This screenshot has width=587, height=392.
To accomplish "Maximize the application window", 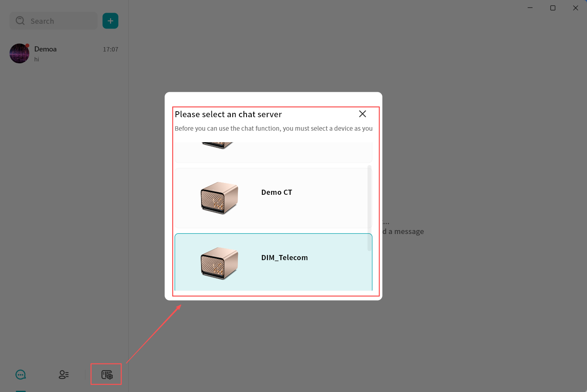I will [x=553, y=8].
